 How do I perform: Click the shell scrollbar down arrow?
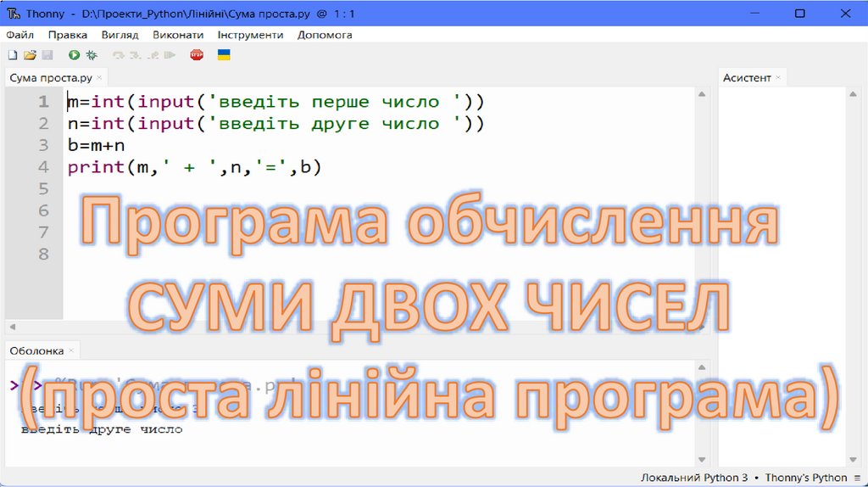point(702,460)
